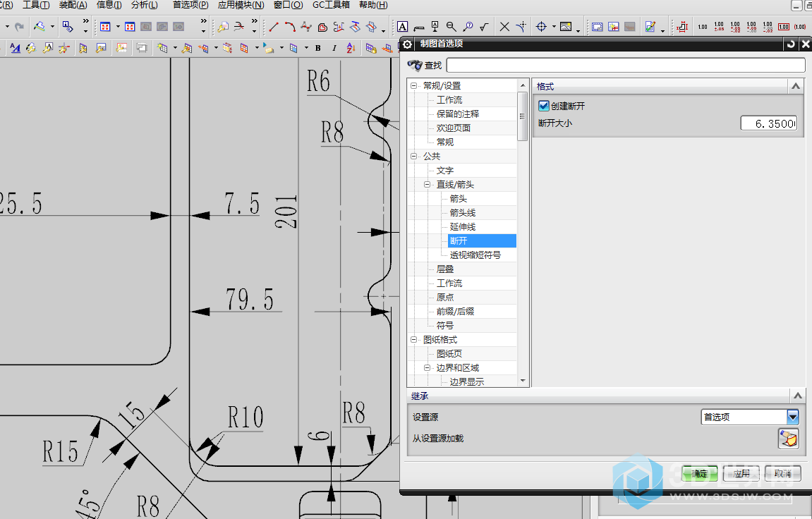Select 透视缩短符号 in the settings tree
The height and width of the screenshot is (519, 812).
point(475,255)
